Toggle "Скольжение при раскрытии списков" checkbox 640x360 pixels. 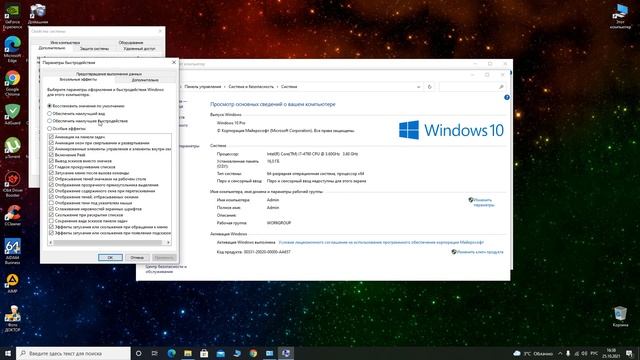[x=51, y=215]
